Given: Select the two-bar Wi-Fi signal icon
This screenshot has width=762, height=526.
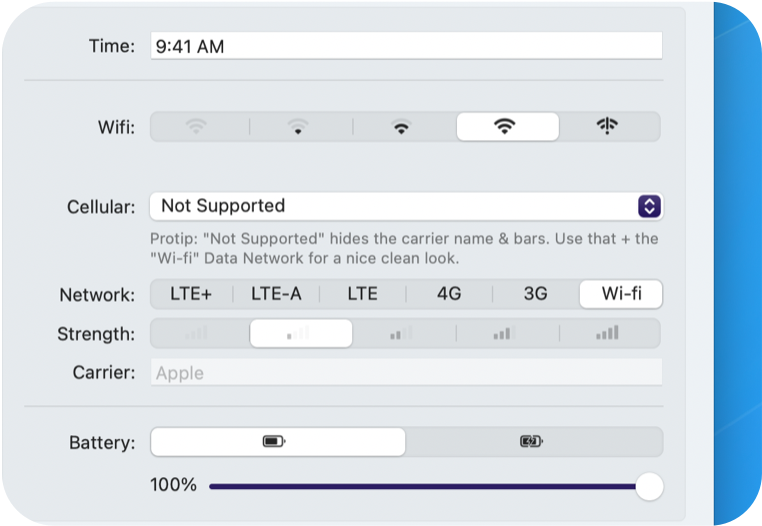Looking at the screenshot, I should 401,127.
